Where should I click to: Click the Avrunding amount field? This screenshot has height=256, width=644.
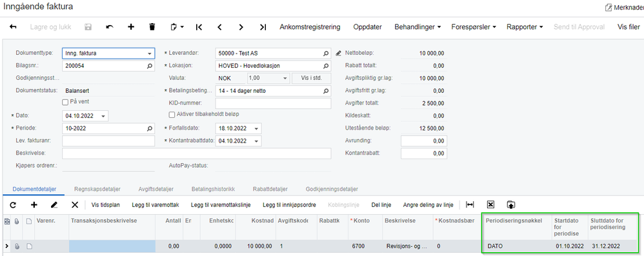424,141
